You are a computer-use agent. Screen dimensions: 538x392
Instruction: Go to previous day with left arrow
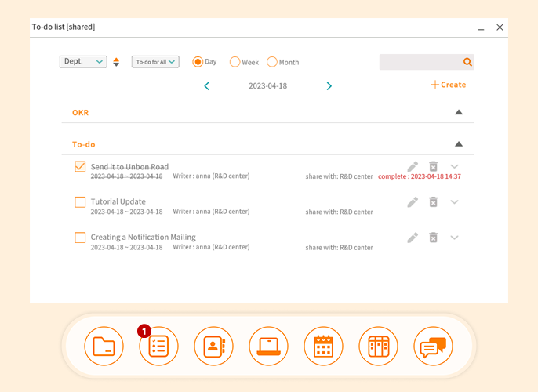[206, 86]
